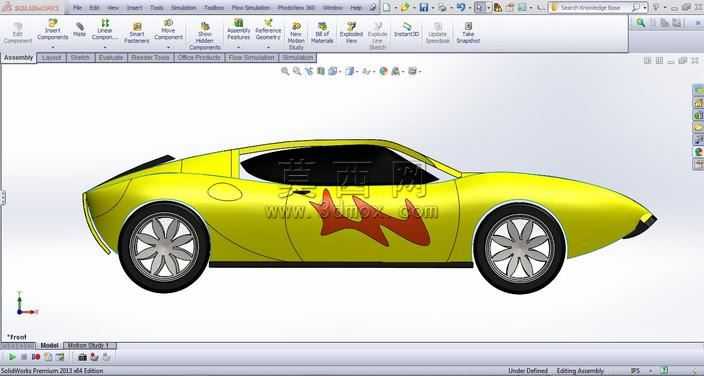Viewport: 704px width, 376px height.
Task: Open the dropdown arrow beside Undo icon
Action: (x=469, y=8)
